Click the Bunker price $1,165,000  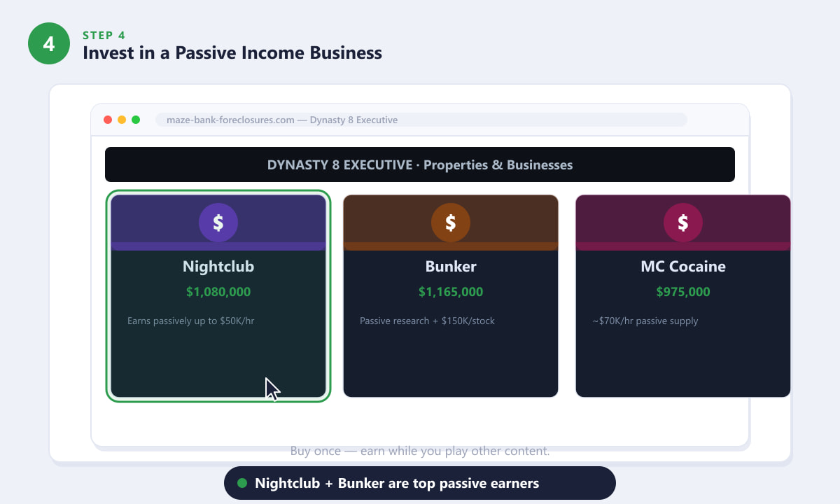click(x=451, y=292)
